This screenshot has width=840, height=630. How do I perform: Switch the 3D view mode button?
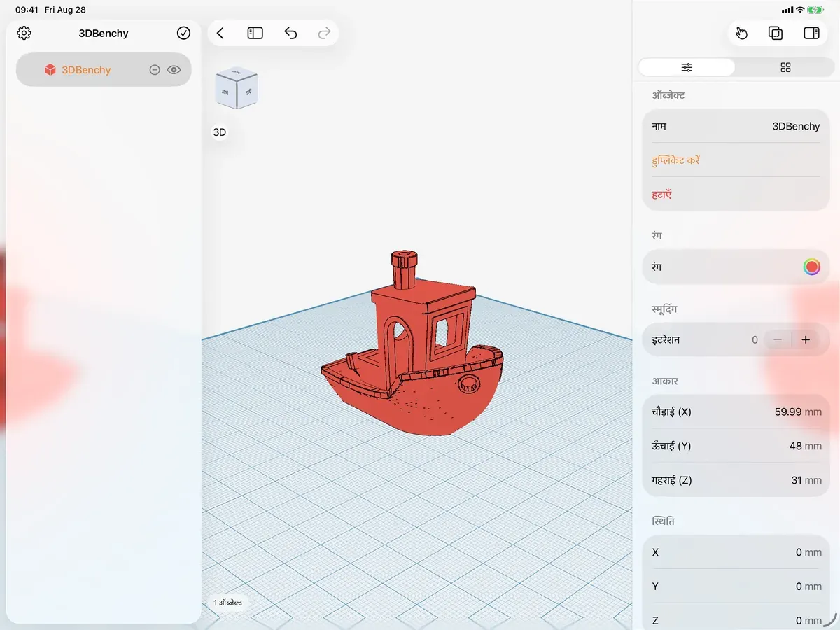point(220,132)
